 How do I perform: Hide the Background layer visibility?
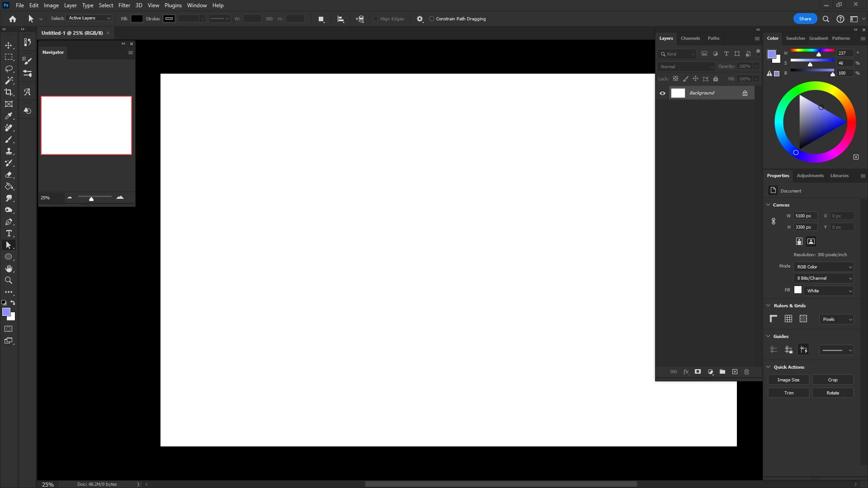tap(662, 93)
